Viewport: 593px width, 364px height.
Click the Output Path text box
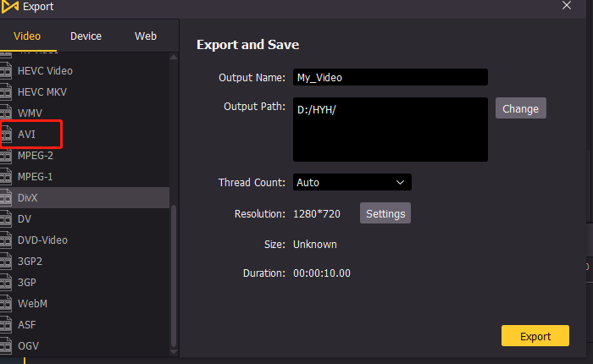point(390,130)
